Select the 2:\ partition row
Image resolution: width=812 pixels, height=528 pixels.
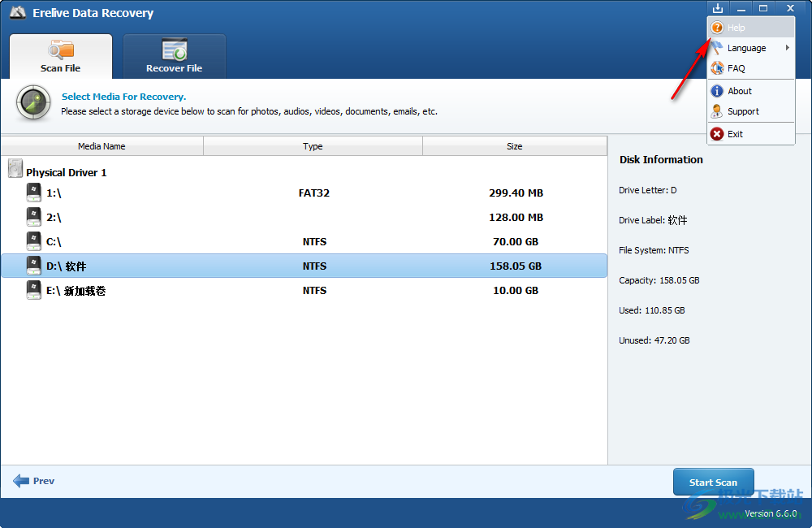click(304, 217)
